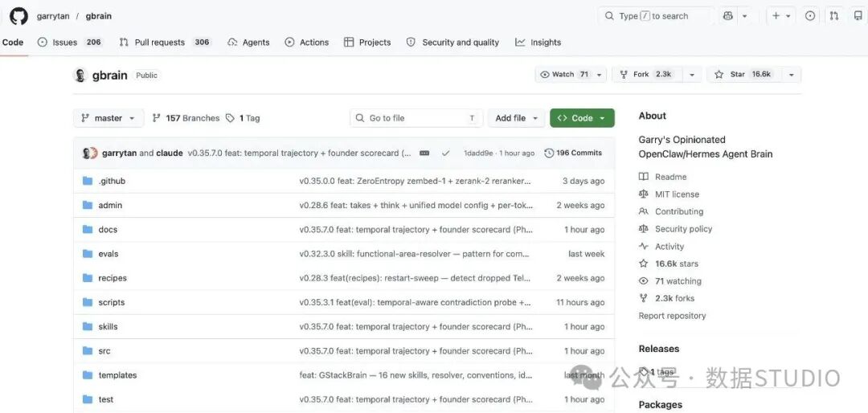Open the templates folder icon
This screenshot has width=868, height=413.
click(88, 375)
